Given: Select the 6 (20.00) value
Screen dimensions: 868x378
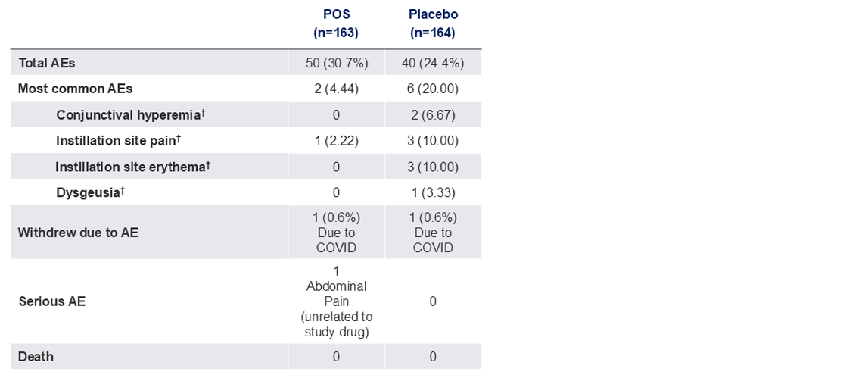Looking at the screenshot, I should point(433,89).
